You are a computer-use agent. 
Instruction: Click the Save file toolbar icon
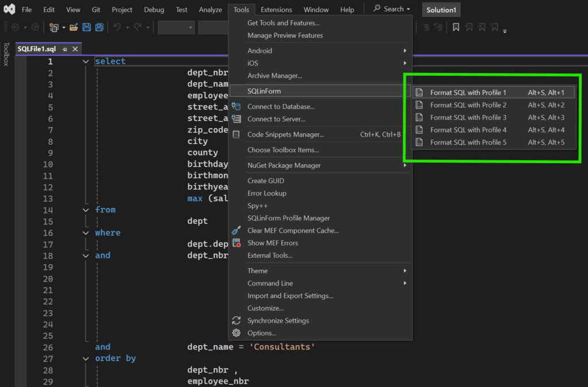pyautogui.click(x=87, y=27)
